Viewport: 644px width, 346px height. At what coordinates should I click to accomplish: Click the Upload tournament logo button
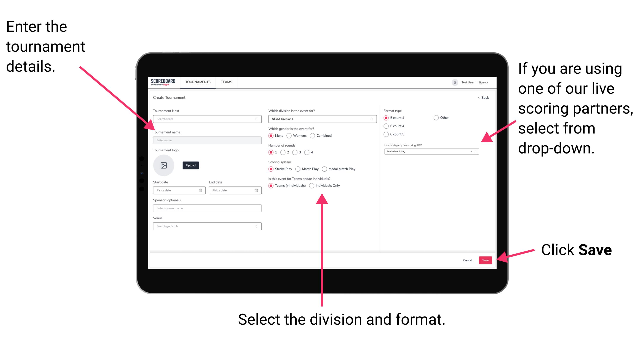coord(190,165)
